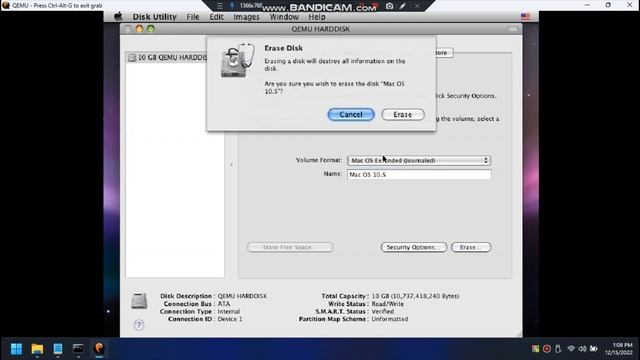Screen dimensions: 640x360
Task: Open the Volume Format dropdown
Action: [419, 160]
